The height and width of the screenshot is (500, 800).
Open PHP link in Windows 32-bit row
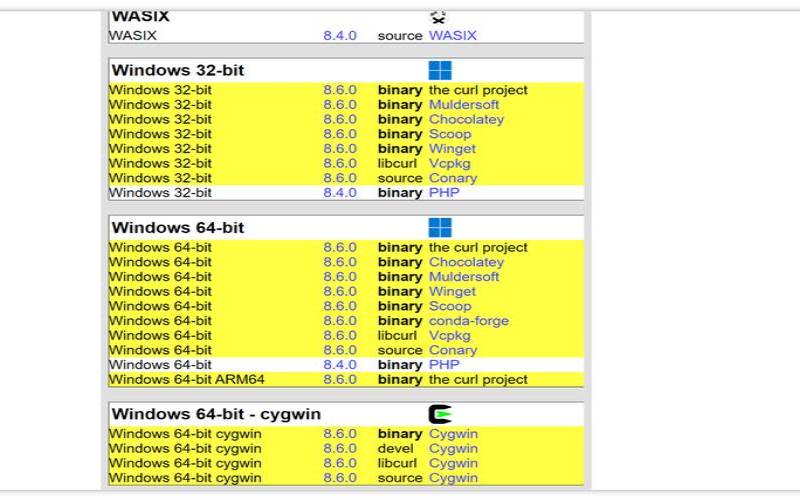coord(444,193)
